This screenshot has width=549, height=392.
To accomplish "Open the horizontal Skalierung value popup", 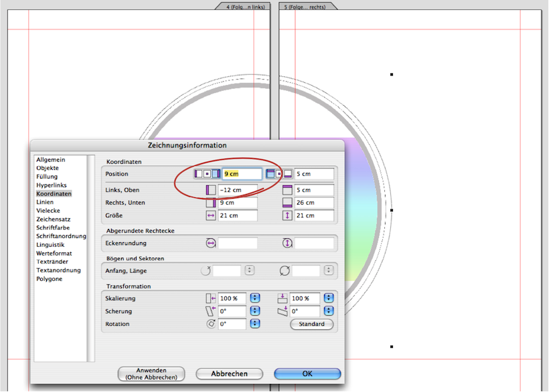I will 254,298.
